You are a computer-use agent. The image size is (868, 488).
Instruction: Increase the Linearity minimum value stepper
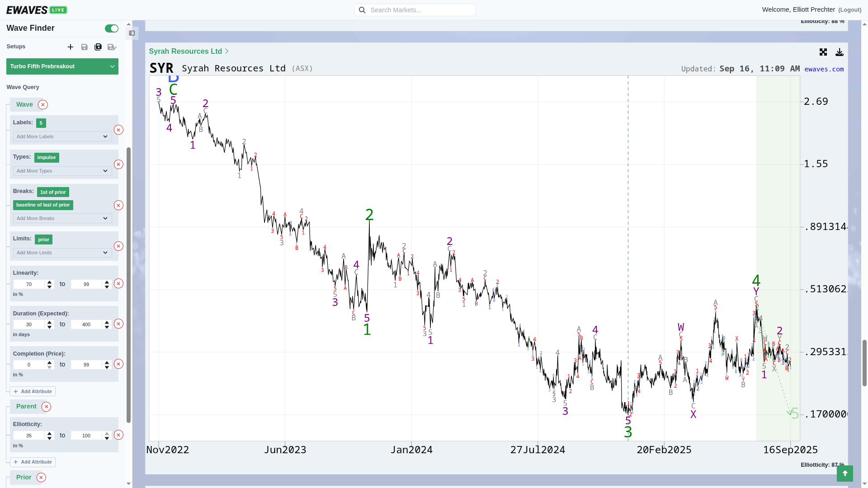click(50, 282)
